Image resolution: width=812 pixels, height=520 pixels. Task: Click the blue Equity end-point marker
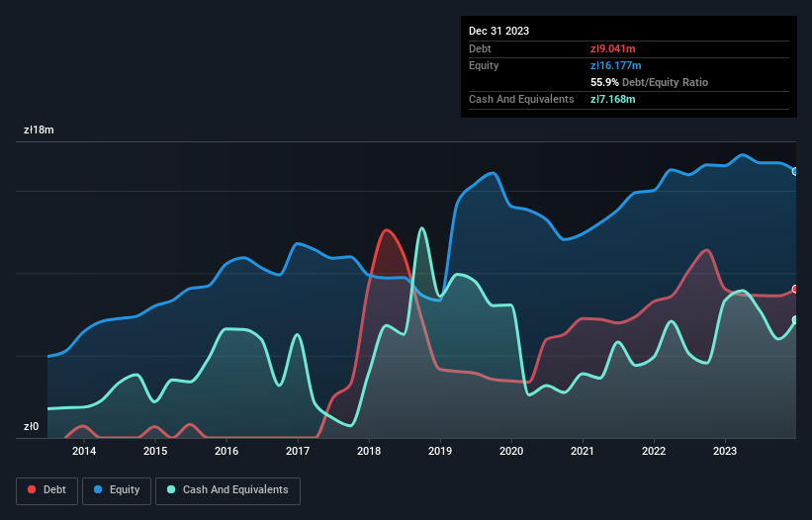coord(795,171)
